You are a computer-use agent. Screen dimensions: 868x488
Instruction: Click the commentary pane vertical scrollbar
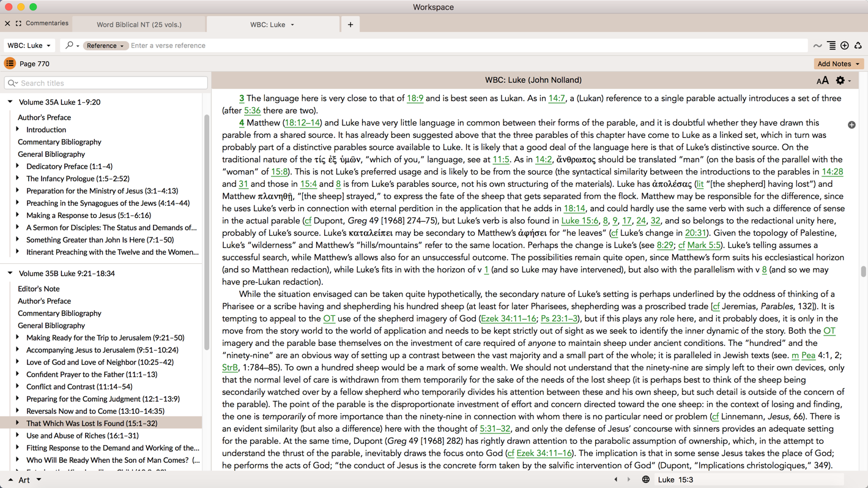863,272
